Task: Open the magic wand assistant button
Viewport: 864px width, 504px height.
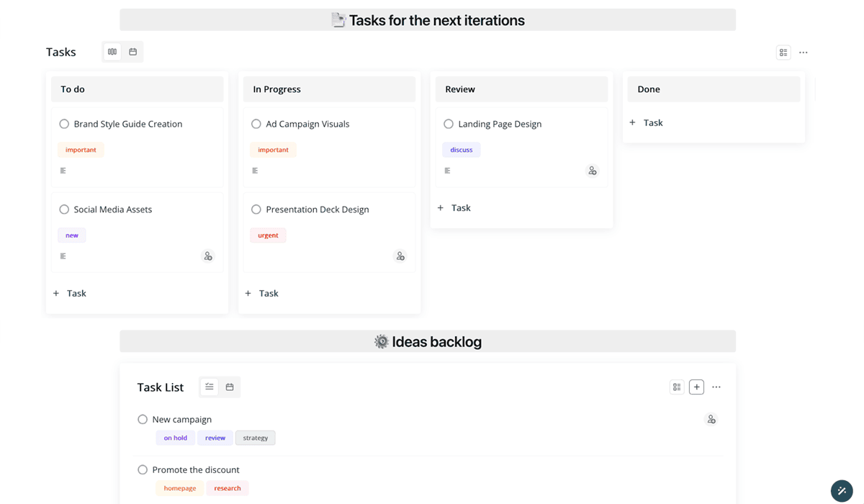Action: coord(842,490)
